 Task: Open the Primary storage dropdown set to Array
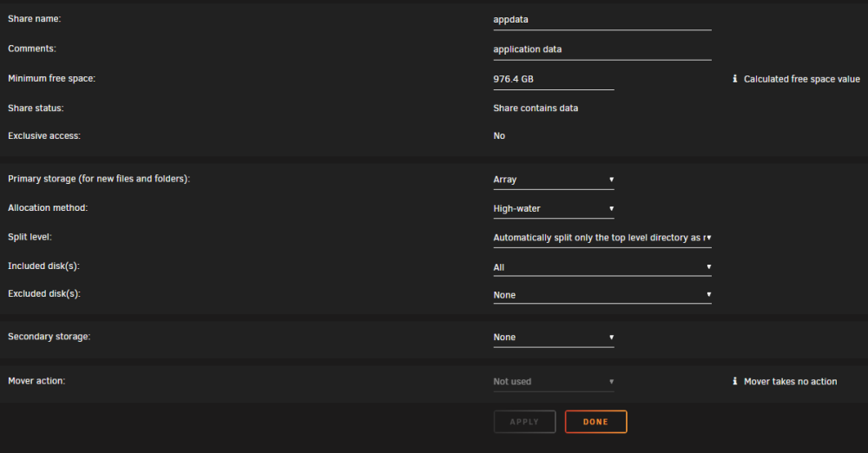tap(554, 180)
